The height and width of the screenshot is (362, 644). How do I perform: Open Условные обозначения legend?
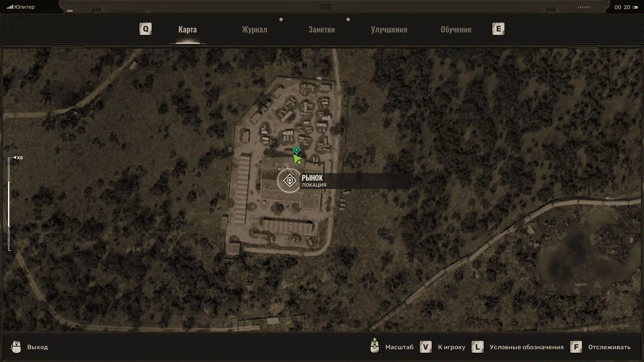coord(527,347)
